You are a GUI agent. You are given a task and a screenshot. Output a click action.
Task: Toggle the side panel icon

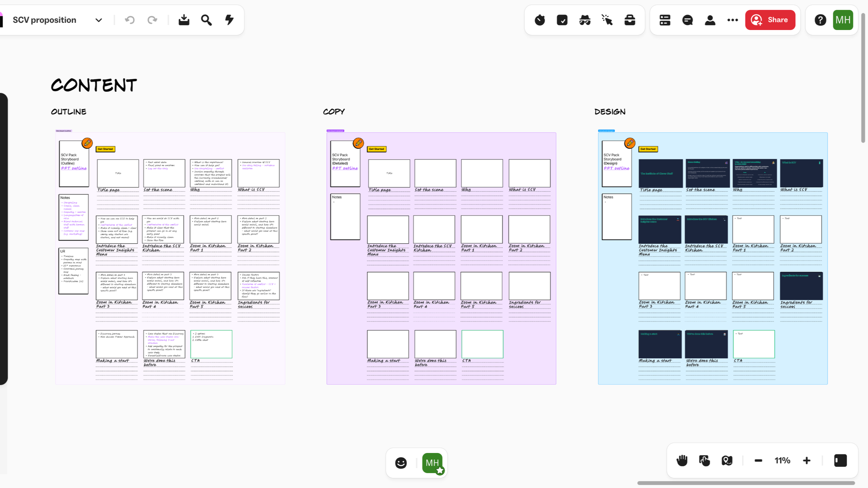[x=840, y=461]
